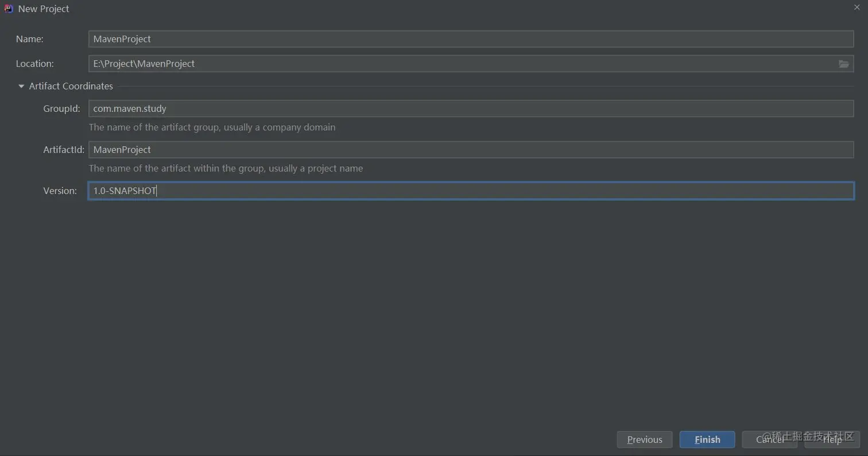Click into the ArtifactId field
This screenshot has width=868, height=456.
pyautogui.click(x=471, y=150)
